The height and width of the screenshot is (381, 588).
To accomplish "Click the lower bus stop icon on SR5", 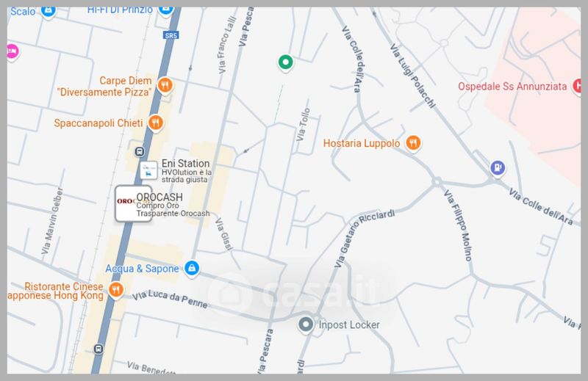I will pyautogui.click(x=98, y=349).
